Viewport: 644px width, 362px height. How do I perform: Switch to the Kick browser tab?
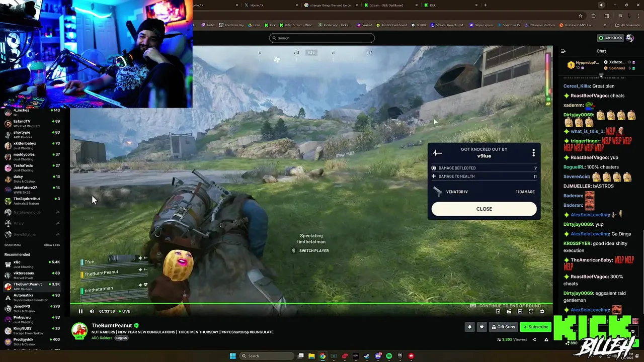pyautogui.click(x=450, y=5)
